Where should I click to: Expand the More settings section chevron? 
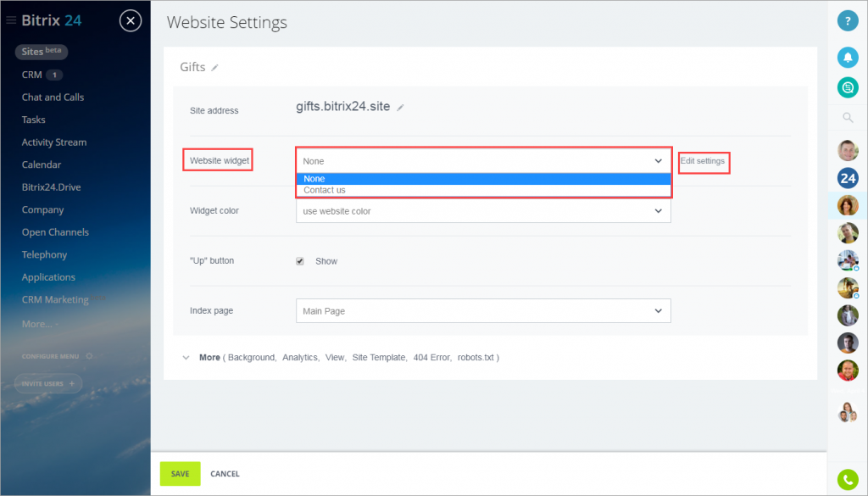(x=186, y=358)
